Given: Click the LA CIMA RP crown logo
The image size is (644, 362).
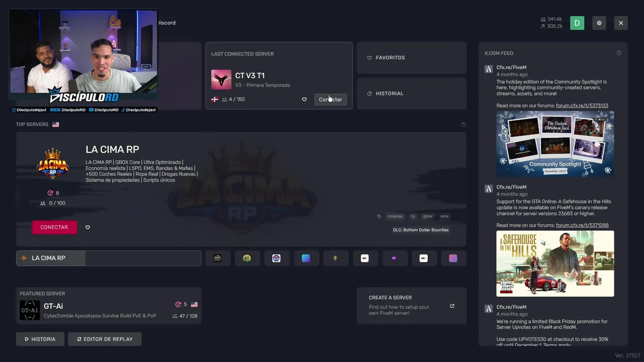Looking at the screenshot, I should (53, 163).
